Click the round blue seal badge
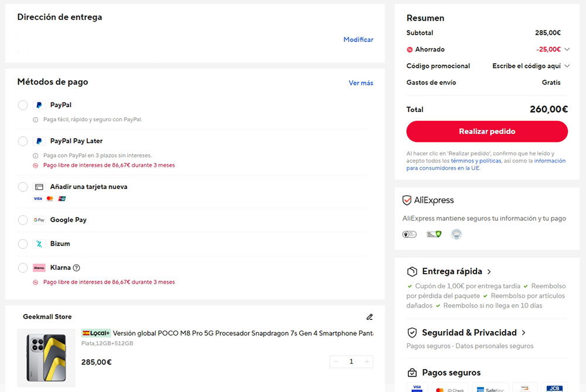The width and height of the screenshot is (586, 392). click(456, 234)
